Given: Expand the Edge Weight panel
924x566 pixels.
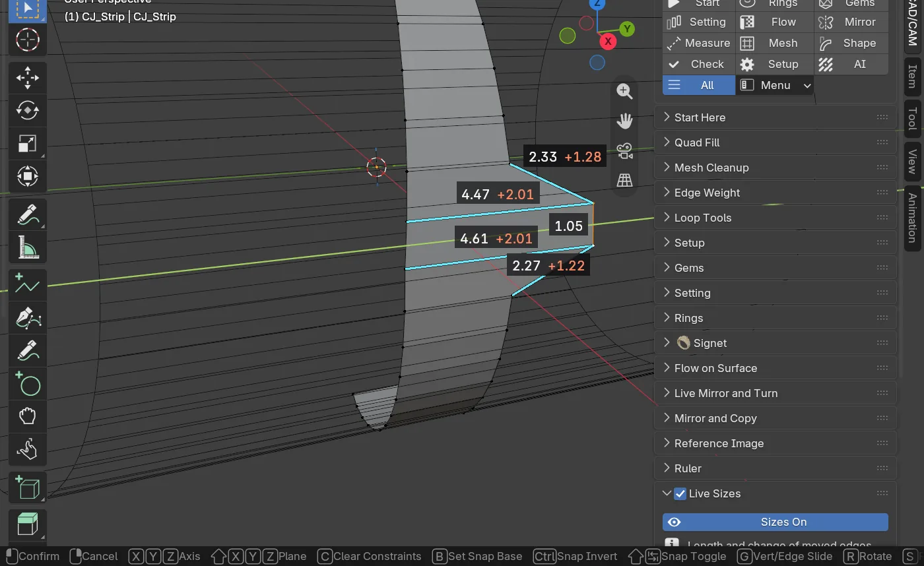Looking at the screenshot, I should click(775, 193).
